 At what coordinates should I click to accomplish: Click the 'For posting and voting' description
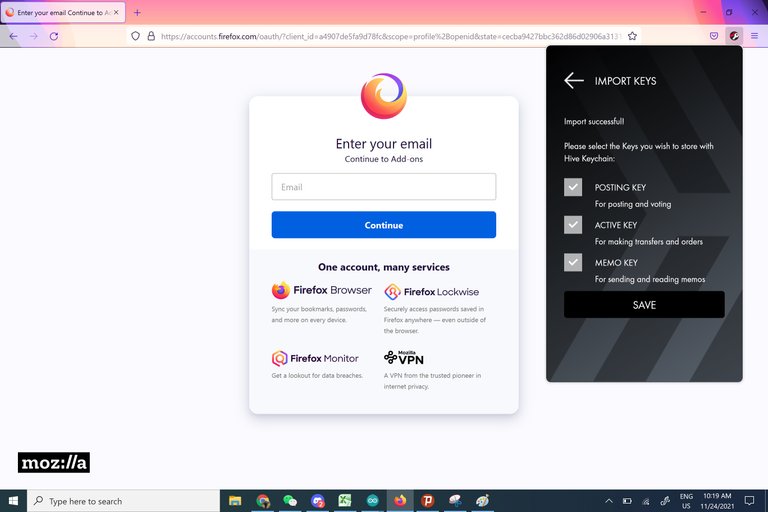pyautogui.click(x=633, y=204)
